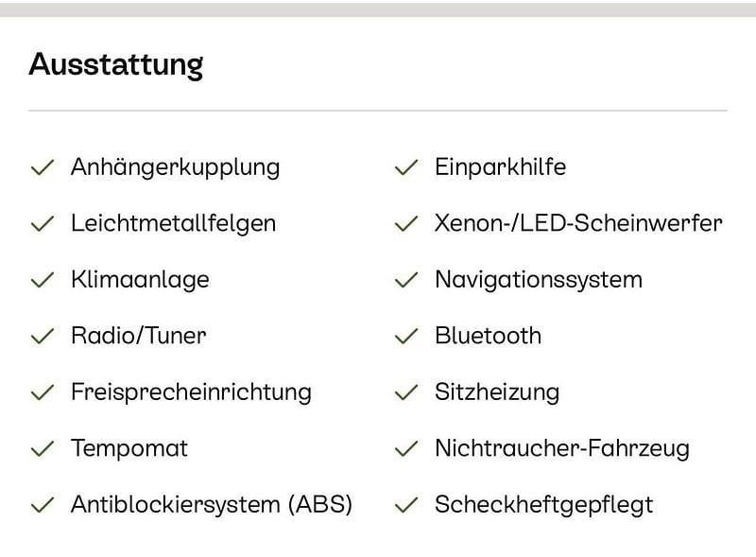The height and width of the screenshot is (557, 756).
Task: Click the checkmark beside Sitzheizung
Action: 406,392
